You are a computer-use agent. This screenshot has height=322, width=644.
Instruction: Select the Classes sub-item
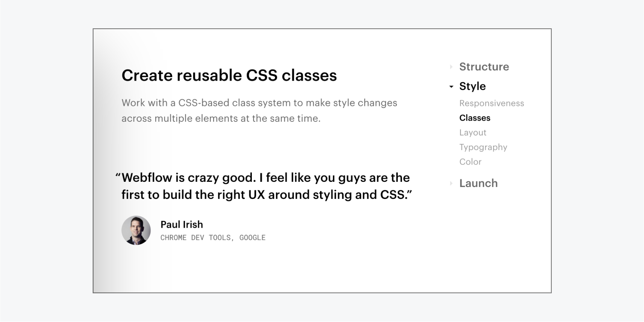pyautogui.click(x=475, y=118)
